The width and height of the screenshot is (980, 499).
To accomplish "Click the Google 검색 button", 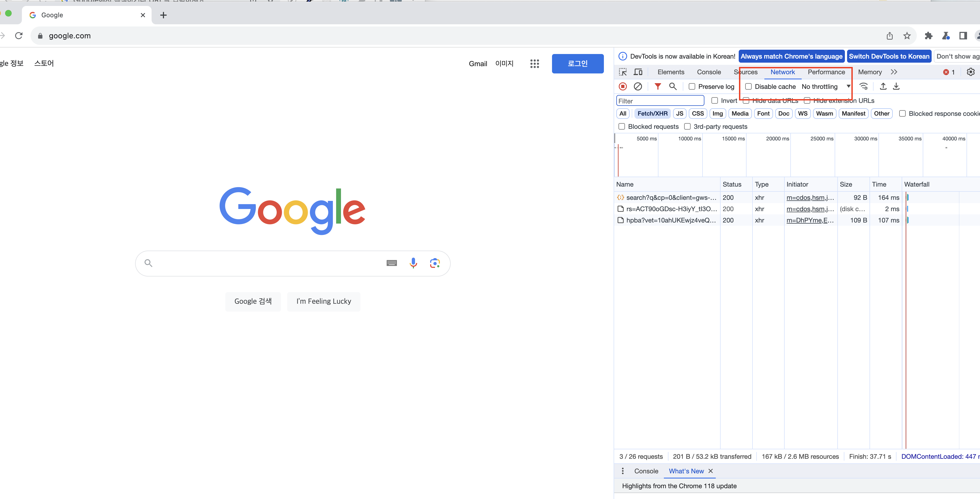I will tap(253, 301).
